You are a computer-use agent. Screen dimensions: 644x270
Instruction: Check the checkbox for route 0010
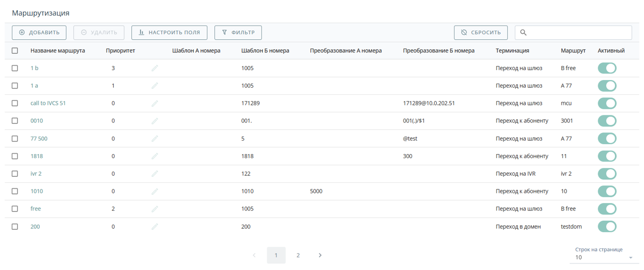pos(15,121)
